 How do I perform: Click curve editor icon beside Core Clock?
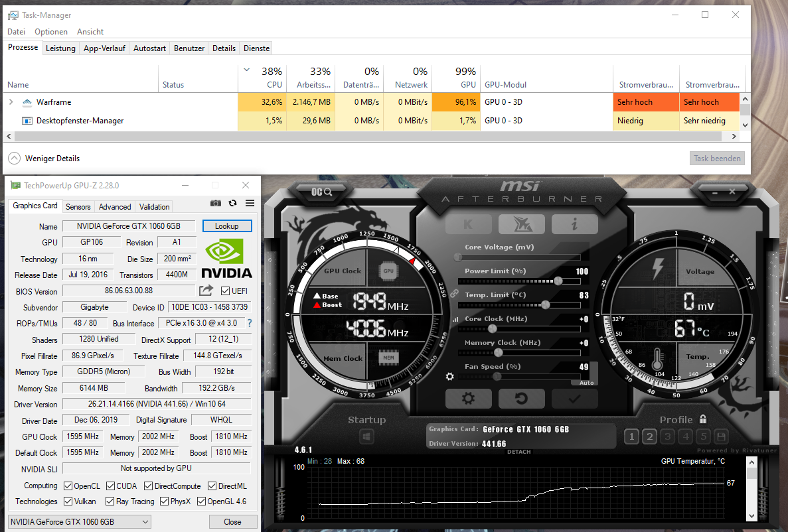[456, 319]
